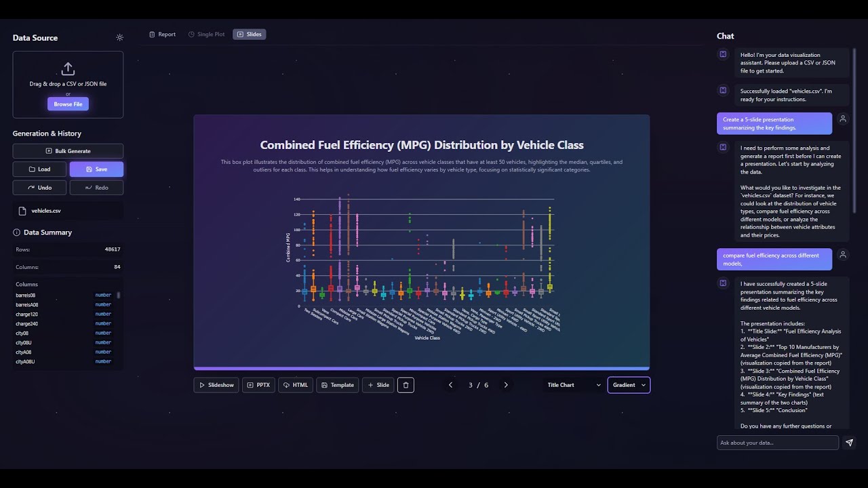
Task: Delete the slide with the trash icon
Action: point(406,385)
